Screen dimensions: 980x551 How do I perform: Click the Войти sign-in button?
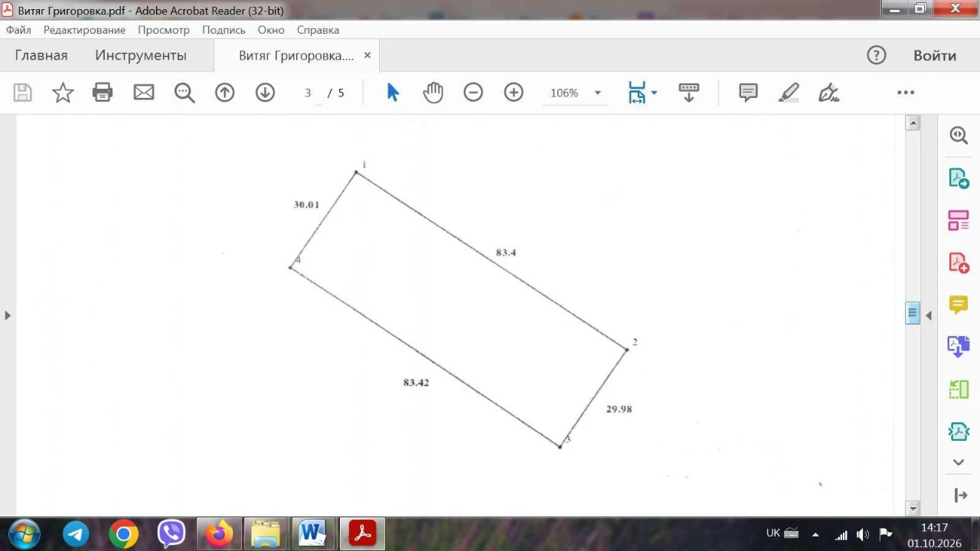click(935, 55)
